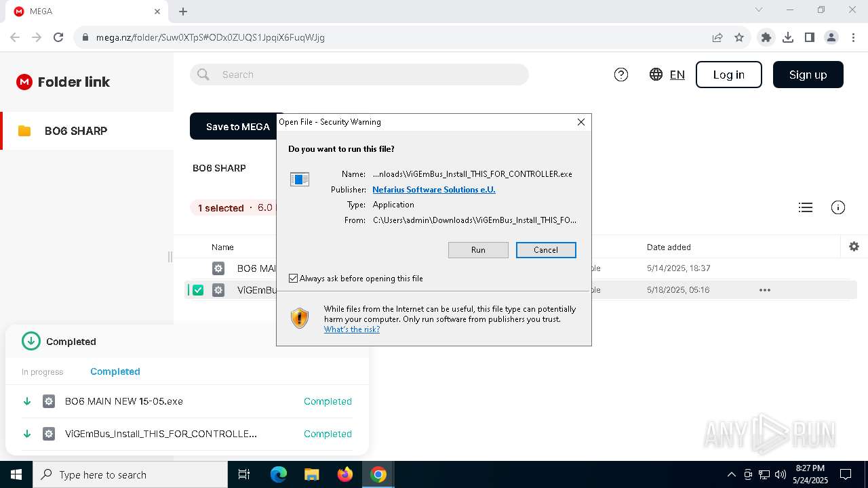Click the Windows taskbar search box
Viewport: 868px width, 488px height.
(130, 474)
